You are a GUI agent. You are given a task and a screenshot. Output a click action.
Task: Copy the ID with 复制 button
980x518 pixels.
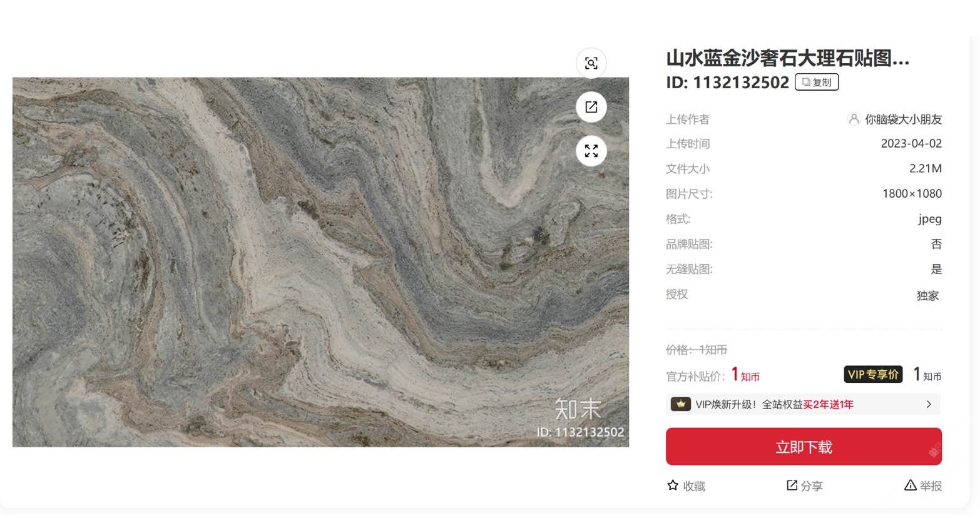[817, 82]
